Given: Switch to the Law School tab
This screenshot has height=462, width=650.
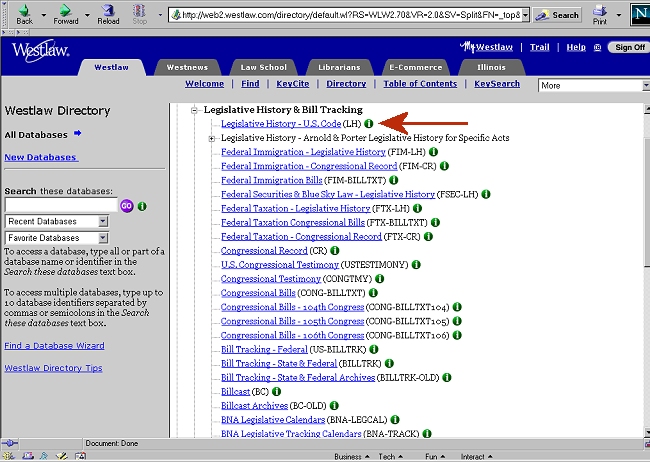Looking at the screenshot, I should point(263,67).
